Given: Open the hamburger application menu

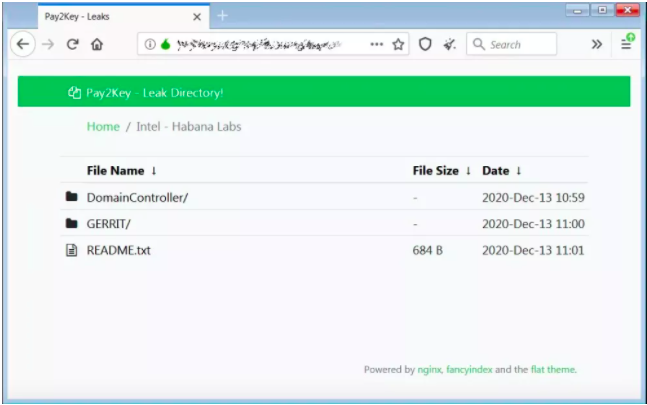Looking at the screenshot, I should (626, 43).
